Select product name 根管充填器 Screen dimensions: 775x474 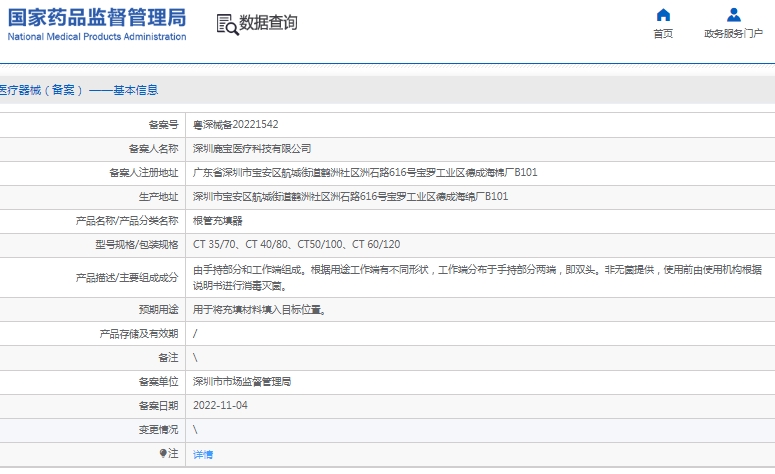click(217, 221)
